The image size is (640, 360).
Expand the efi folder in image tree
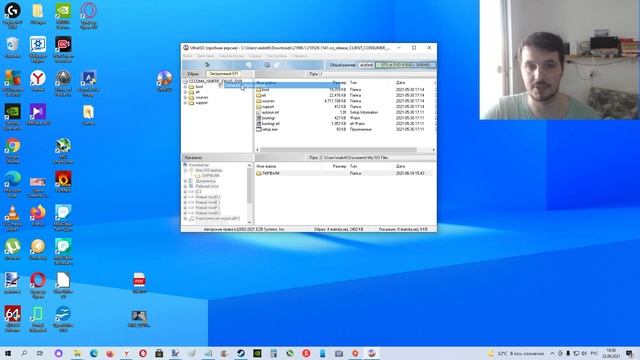[x=185, y=92]
